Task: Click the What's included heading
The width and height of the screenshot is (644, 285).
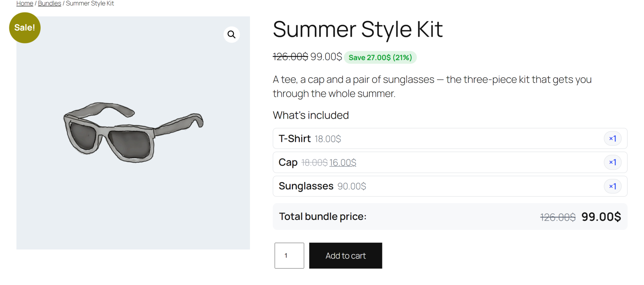Action: (311, 115)
